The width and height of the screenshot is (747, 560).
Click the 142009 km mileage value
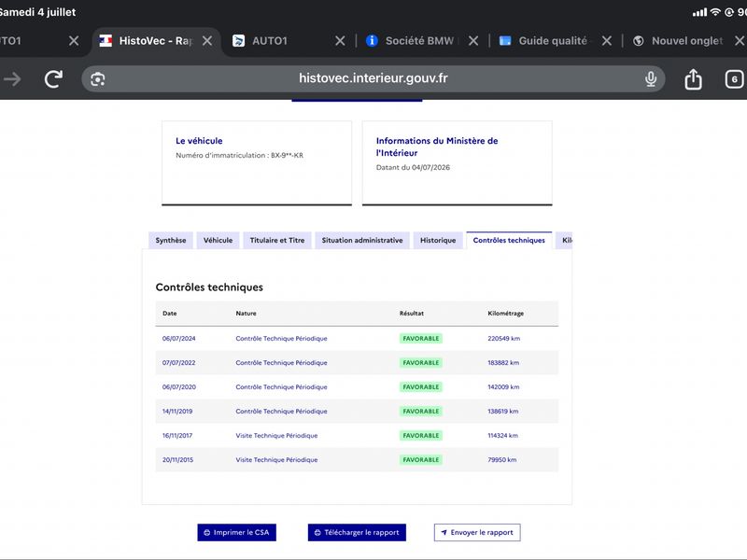pyautogui.click(x=503, y=387)
